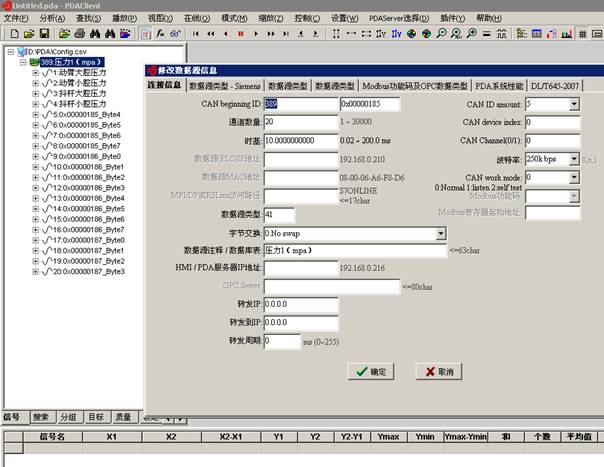Select tree item 7:0x00000185_Byte6

pos(87,136)
